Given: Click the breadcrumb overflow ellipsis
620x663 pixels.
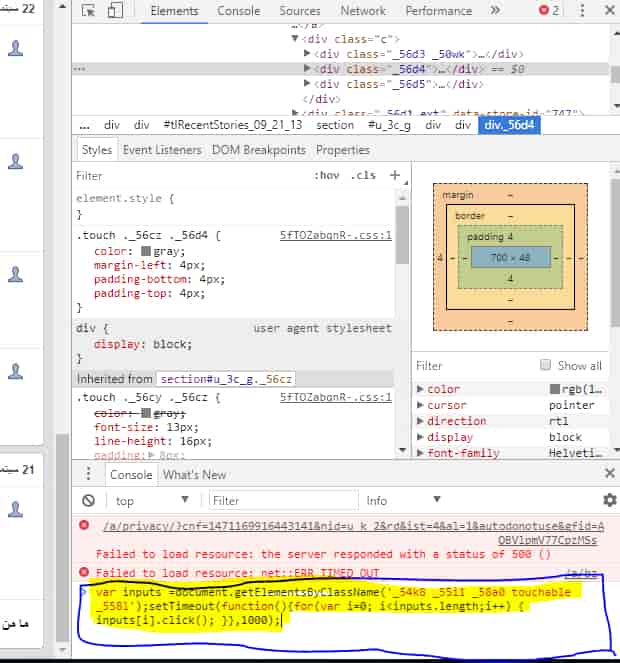Looking at the screenshot, I should coord(85,126).
